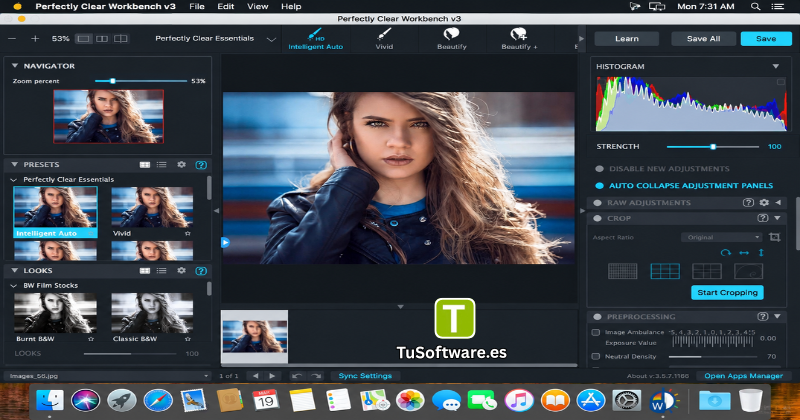Open the Preprocessing panel help icon
800x420 pixels.
763,316
